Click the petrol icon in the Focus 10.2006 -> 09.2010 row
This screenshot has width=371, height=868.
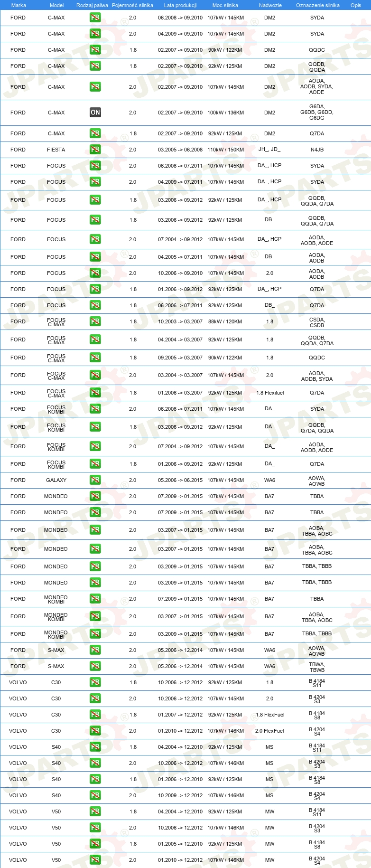tap(95, 273)
